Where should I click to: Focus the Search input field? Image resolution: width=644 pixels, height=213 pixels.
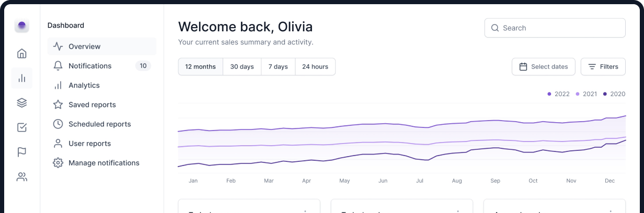point(560,28)
